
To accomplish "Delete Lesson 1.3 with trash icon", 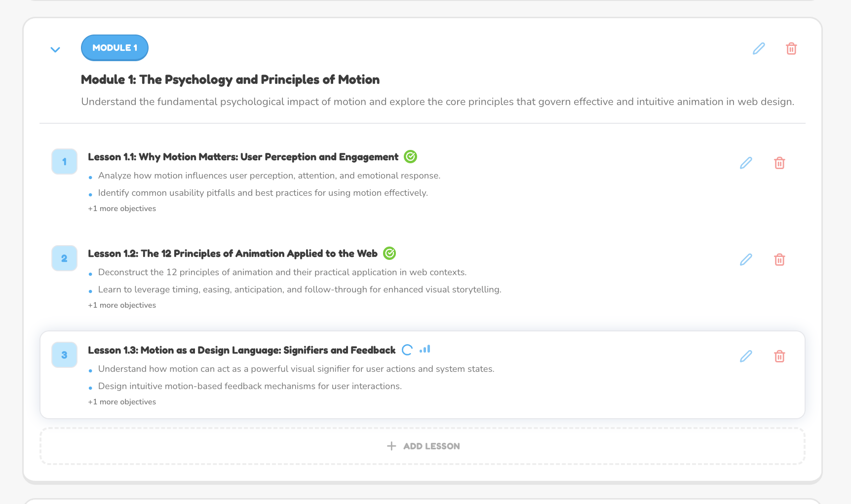I will pyautogui.click(x=779, y=356).
